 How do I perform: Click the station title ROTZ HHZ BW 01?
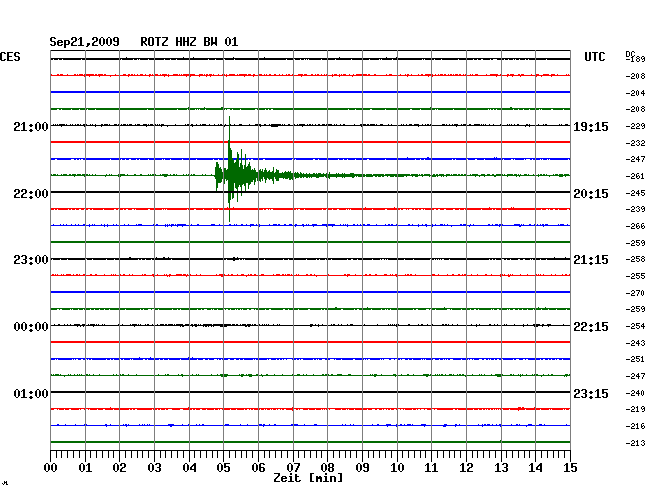[189, 42]
